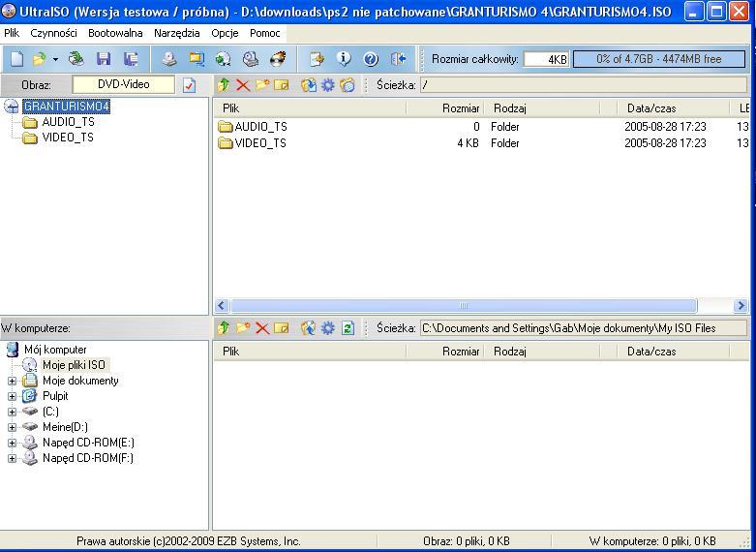
Task: Click the checkmark document icon beside DVD-Video
Action: click(189, 85)
